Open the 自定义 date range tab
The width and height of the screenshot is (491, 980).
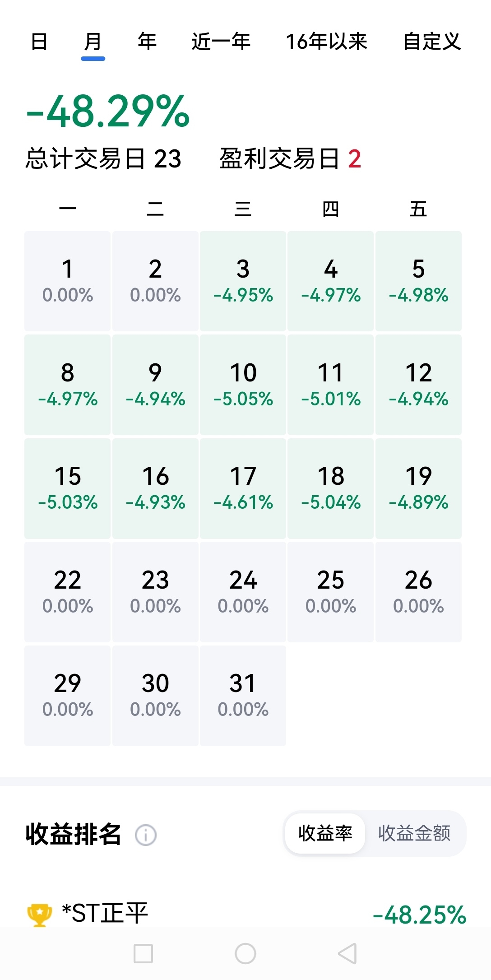(x=432, y=42)
